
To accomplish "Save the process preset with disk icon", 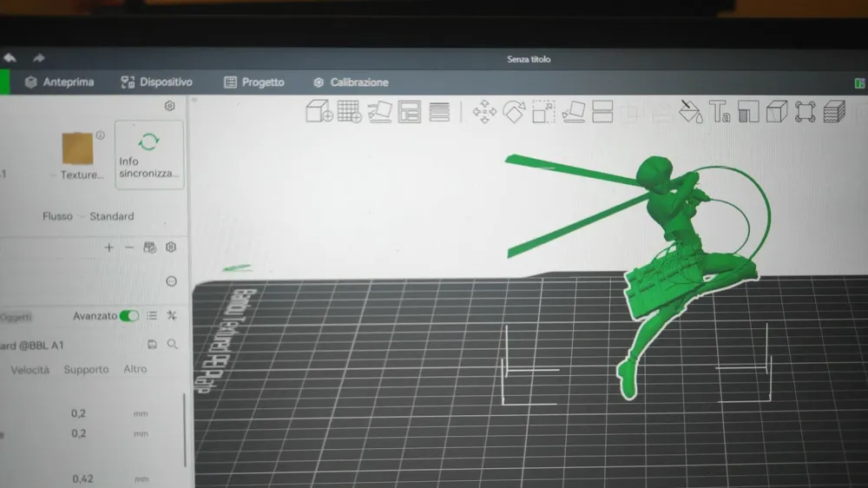I will click(152, 345).
